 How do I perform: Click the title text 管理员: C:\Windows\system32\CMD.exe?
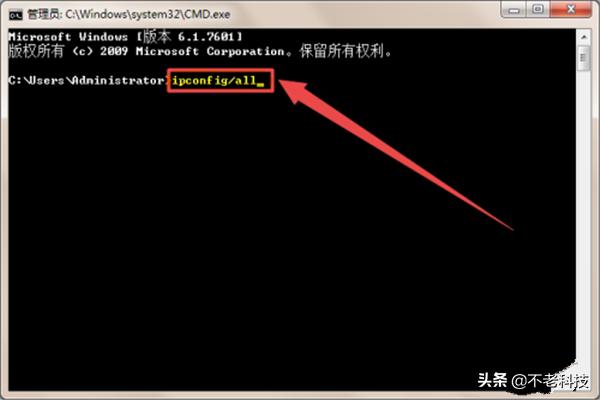[129, 15]
